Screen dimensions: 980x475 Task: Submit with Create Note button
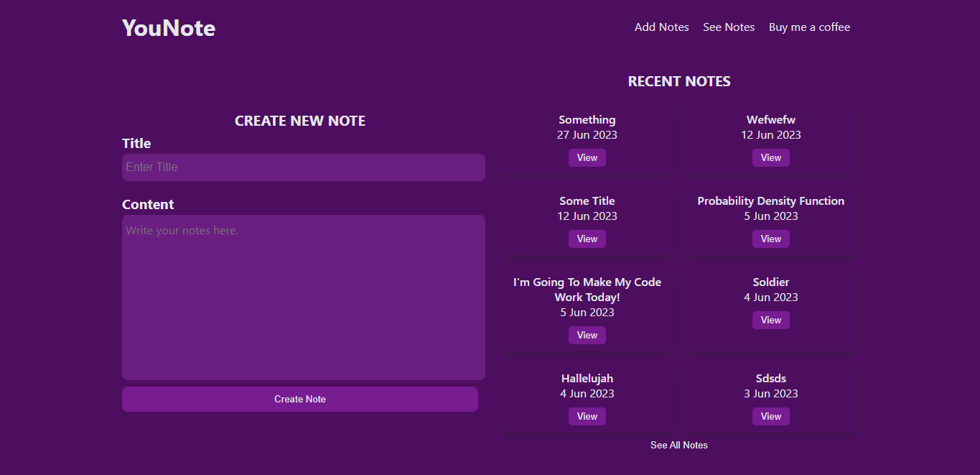coord(300,400)
